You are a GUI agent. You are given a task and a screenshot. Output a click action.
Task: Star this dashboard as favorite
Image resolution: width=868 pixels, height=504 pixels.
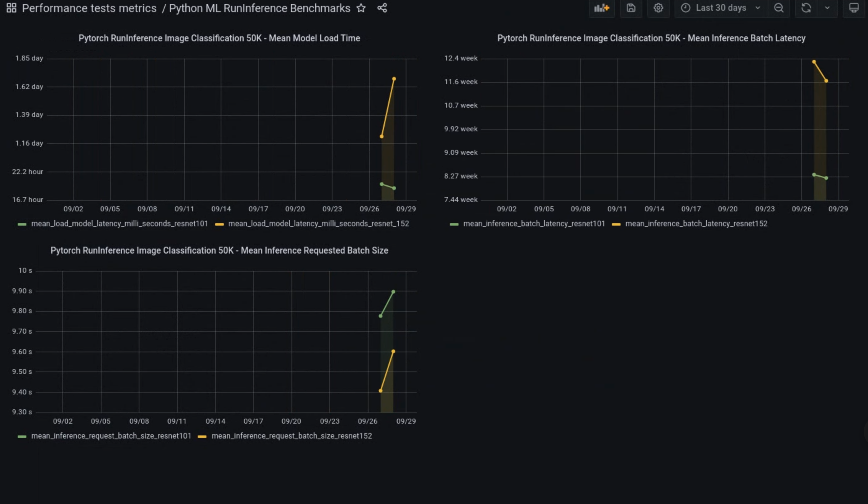pyautogui.click(x=361, y=8)
